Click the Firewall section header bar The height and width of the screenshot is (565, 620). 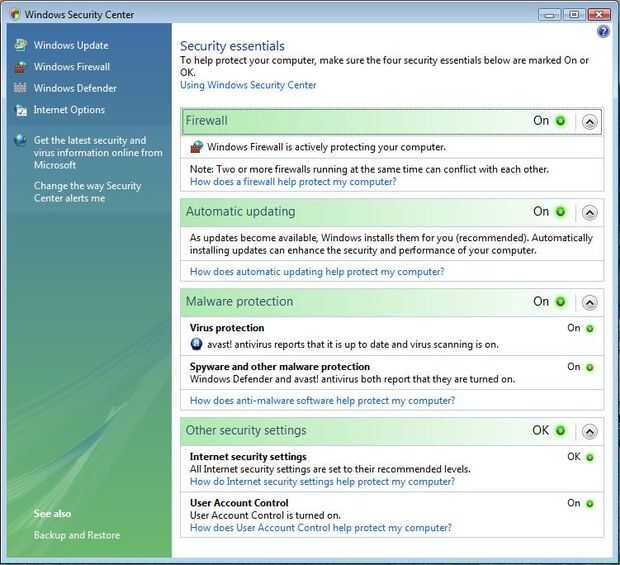pos(392,121)
